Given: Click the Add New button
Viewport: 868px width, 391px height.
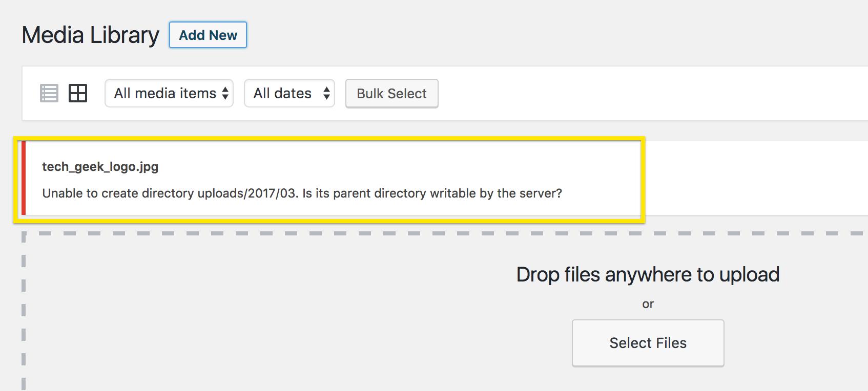Looking at the screenshot, I should (x=208, y=35).
